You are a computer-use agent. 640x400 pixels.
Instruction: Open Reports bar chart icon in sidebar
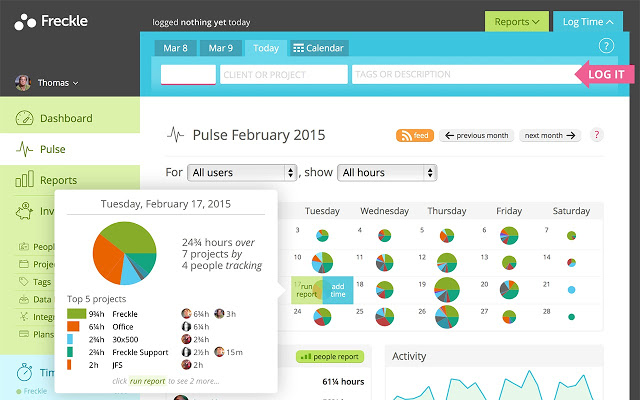click(25, 181)
